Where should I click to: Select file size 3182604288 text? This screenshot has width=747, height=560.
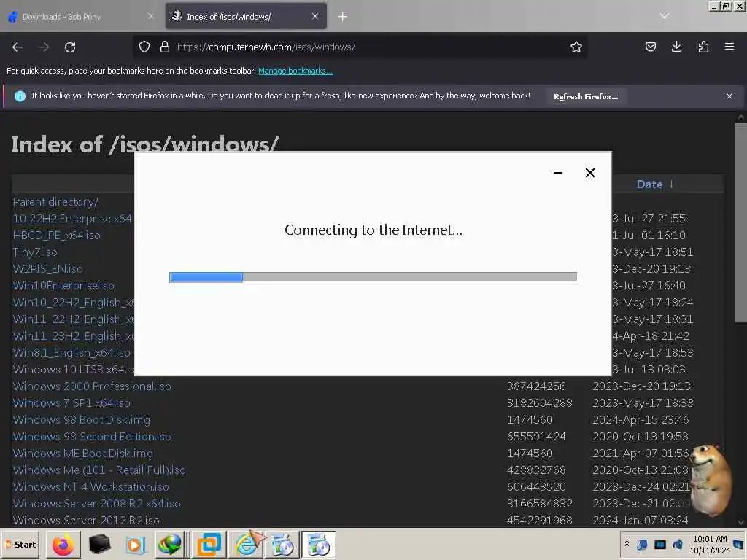[x=539, y=402]
